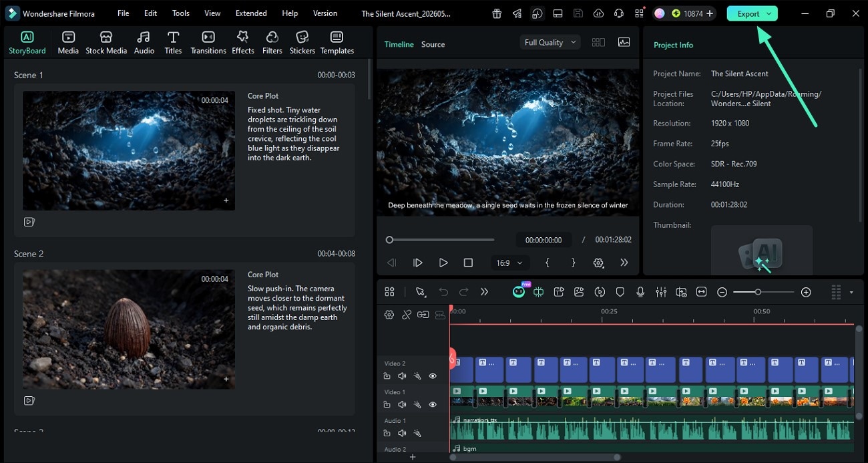Open timeline settings gear icon
The image size is (868, 463).
[389, 315]
